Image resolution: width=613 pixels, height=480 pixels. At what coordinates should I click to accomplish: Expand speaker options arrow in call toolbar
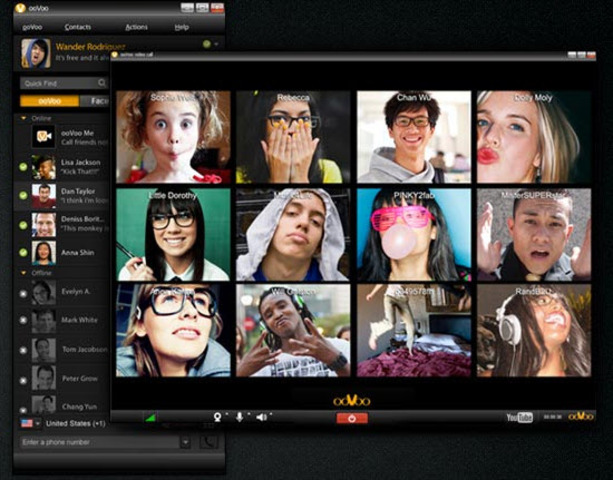point(271,414)
